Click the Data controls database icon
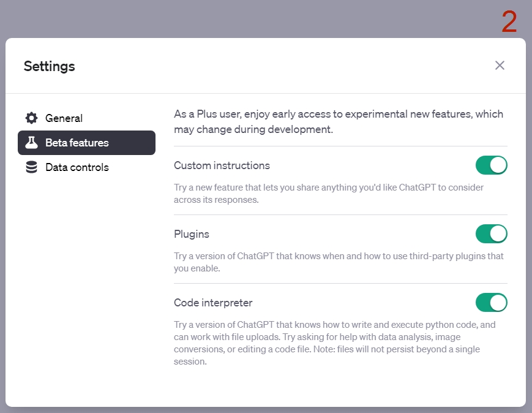 pos(32,167)
